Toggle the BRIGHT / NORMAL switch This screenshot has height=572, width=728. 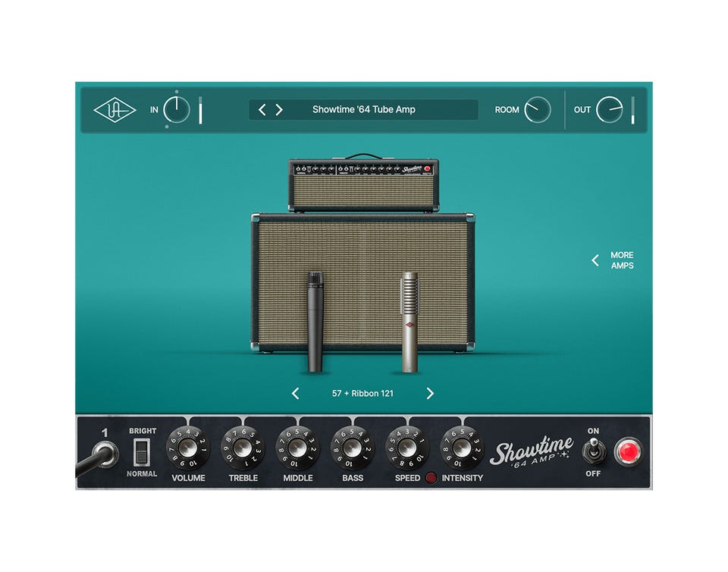[142, 453]
